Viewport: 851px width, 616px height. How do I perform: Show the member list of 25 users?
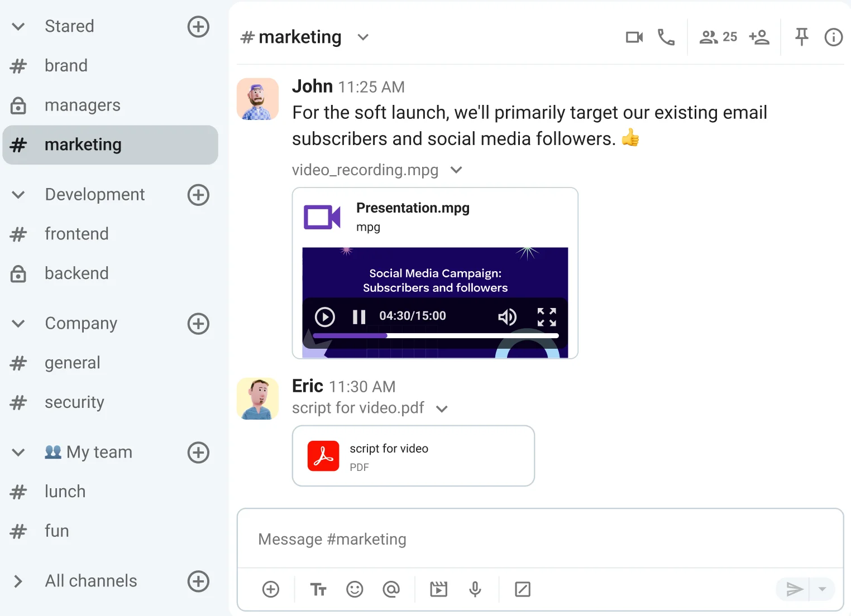717,37
